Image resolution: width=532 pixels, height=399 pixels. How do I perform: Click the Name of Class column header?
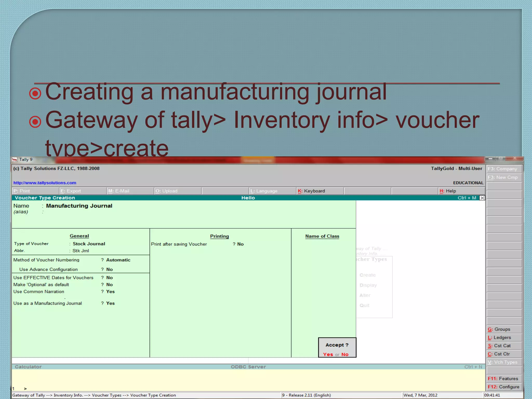pos(322,236)
